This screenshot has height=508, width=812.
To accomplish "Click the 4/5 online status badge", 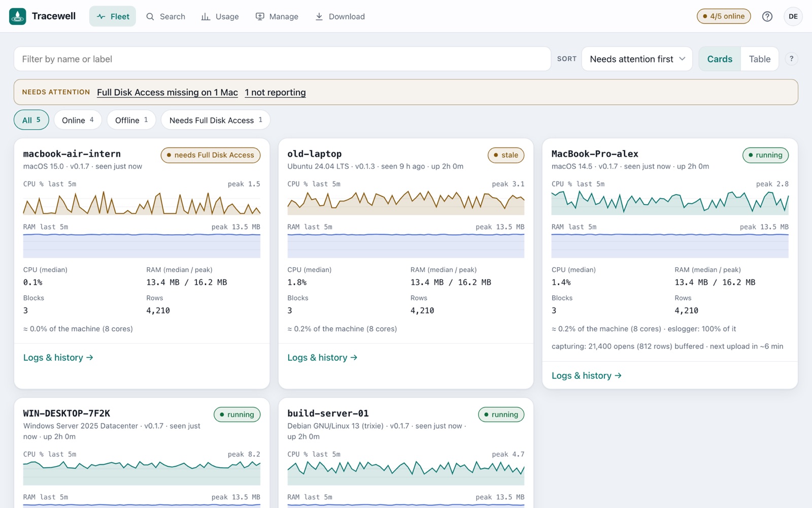I will 724,16.
